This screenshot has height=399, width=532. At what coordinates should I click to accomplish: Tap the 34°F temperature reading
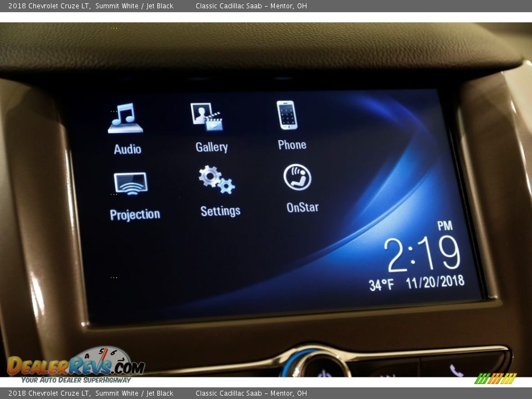381,285
